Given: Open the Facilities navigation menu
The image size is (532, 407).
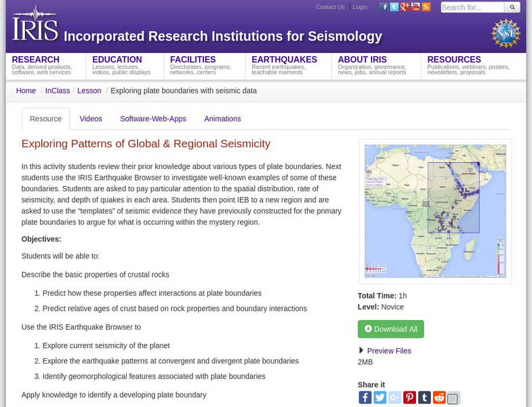Looking at the screenshot, I should pyautogui.click(x=192, y=60).
